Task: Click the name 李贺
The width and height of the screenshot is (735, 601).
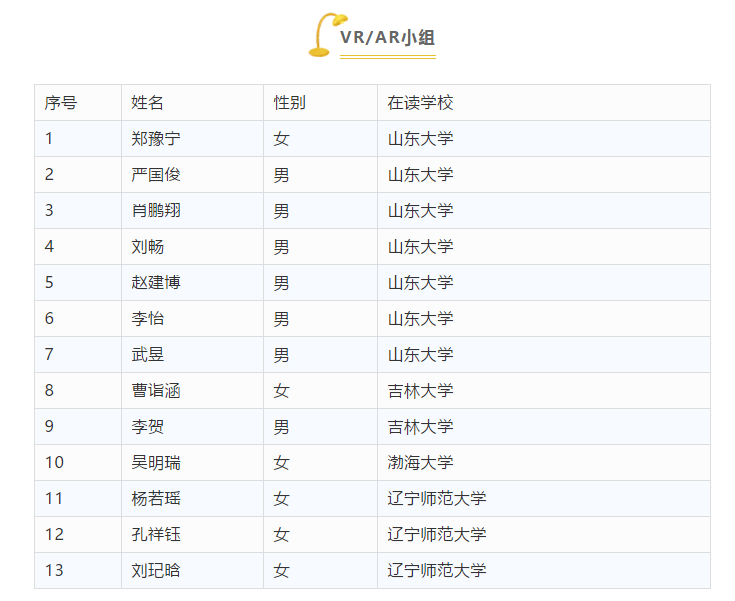Action: 148,427
